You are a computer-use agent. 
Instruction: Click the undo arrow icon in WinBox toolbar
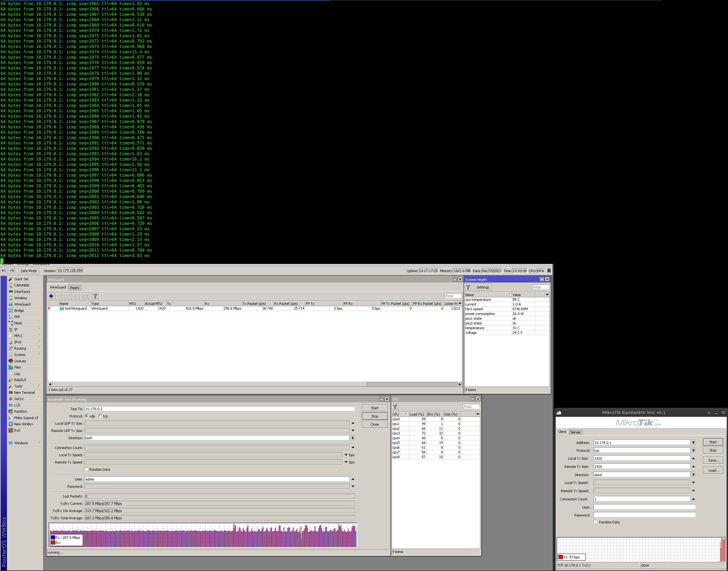tap(4, 271)
